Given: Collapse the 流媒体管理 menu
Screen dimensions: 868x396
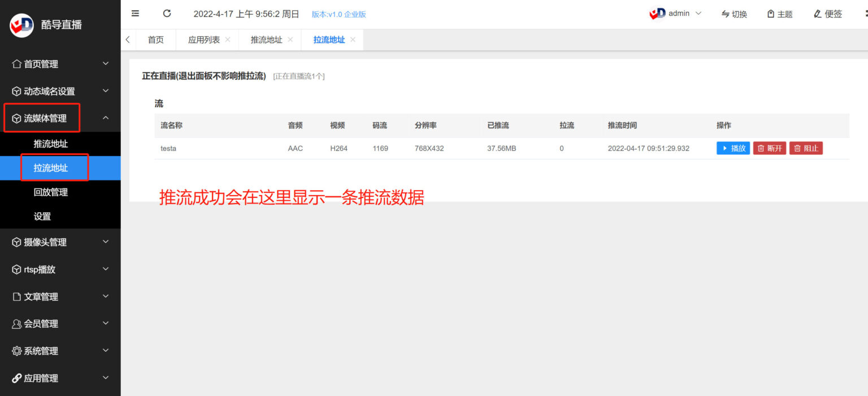Looking at the screenshot, I should pyautogui.click(x=60, y=118).
